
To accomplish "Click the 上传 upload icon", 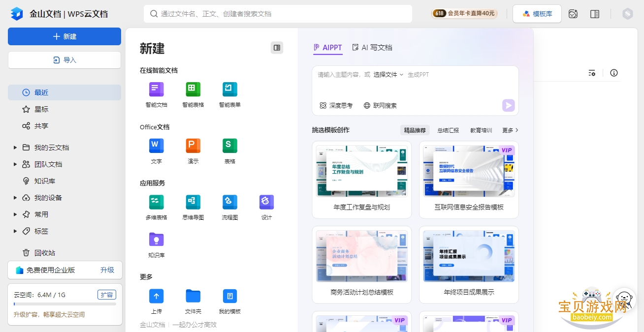I will coord(156,296).
